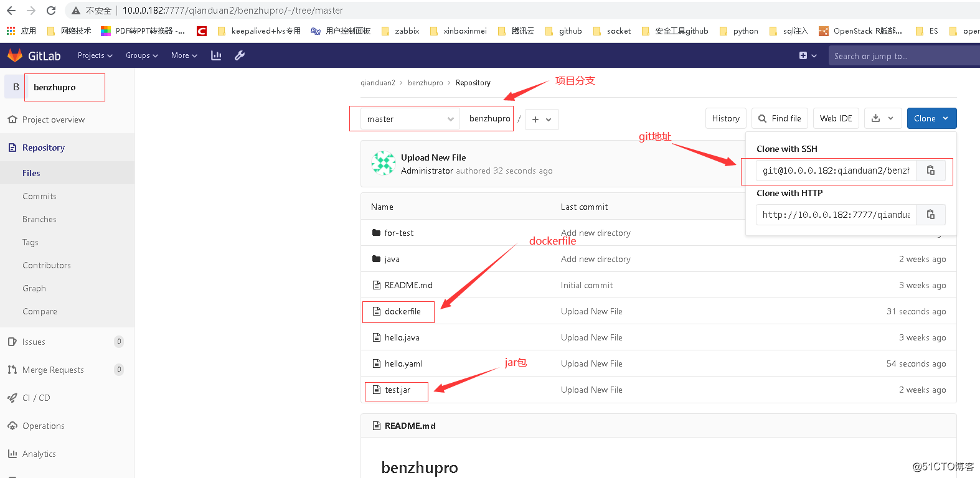Toggle the Clone dropdown button
Viewport: 980px width, 478px height.
pos(931,118)
